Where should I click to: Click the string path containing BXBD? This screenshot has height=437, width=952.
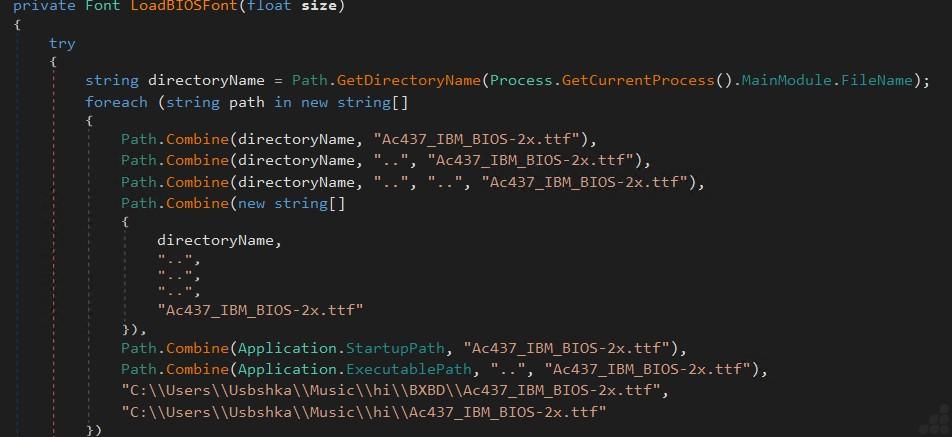pos(390,391)
